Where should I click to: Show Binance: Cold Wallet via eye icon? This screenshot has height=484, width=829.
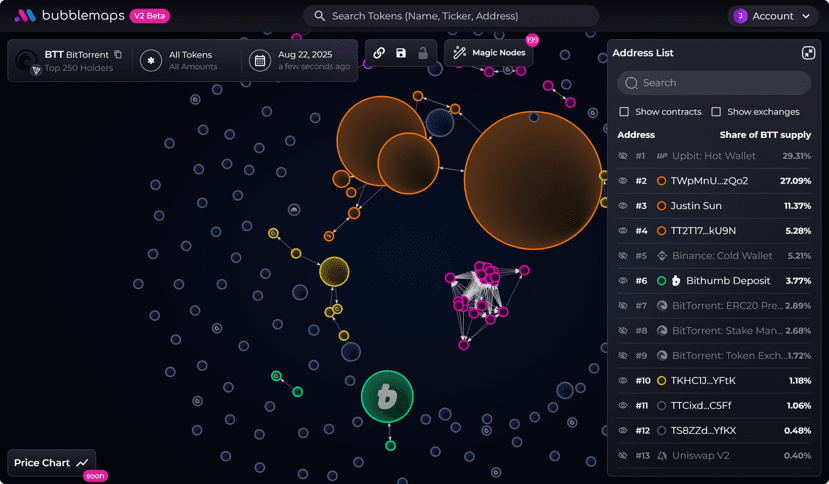tap(623, 256)
